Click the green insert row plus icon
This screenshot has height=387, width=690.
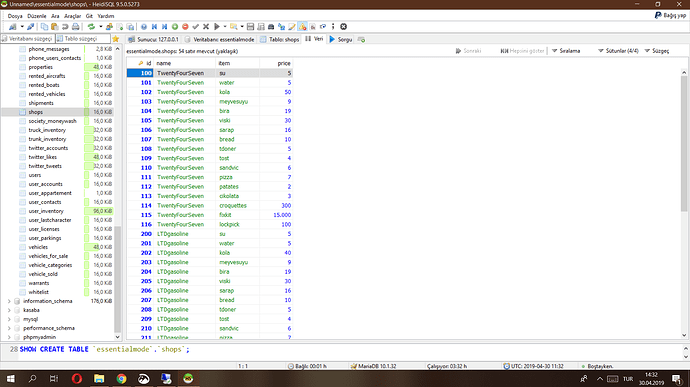click(x=175, y=27)
